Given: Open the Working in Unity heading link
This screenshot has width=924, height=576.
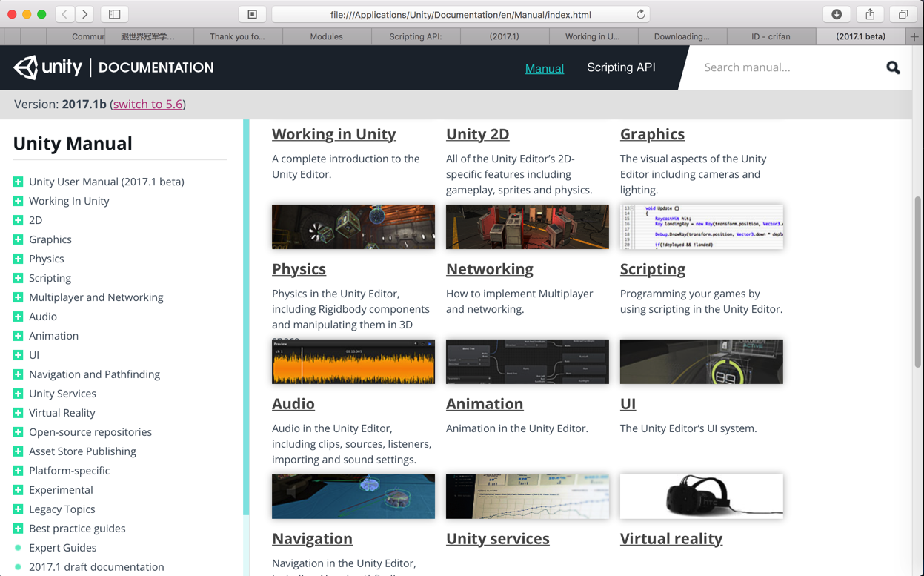Looking at the screenshot, I should coord(333,134).
